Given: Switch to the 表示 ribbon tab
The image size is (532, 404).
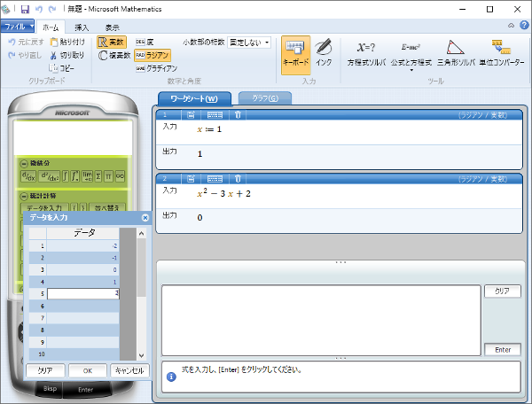Looking at the screenshot, I should point(112,27).
